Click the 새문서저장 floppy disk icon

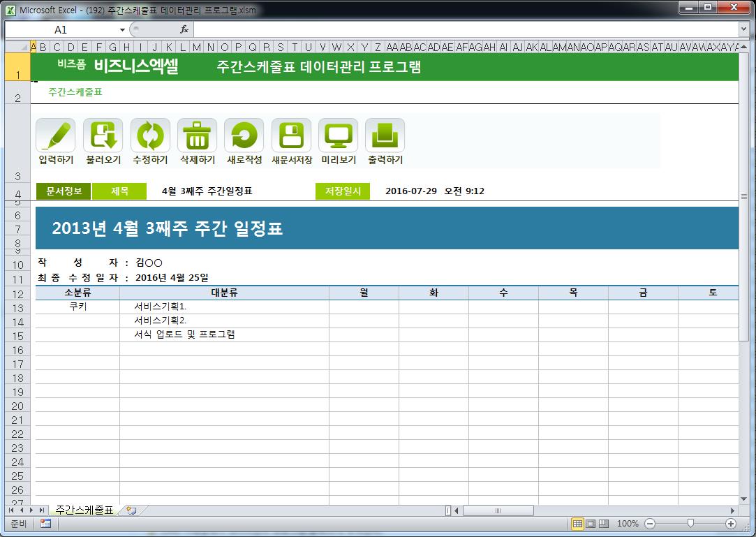point(291,135)
